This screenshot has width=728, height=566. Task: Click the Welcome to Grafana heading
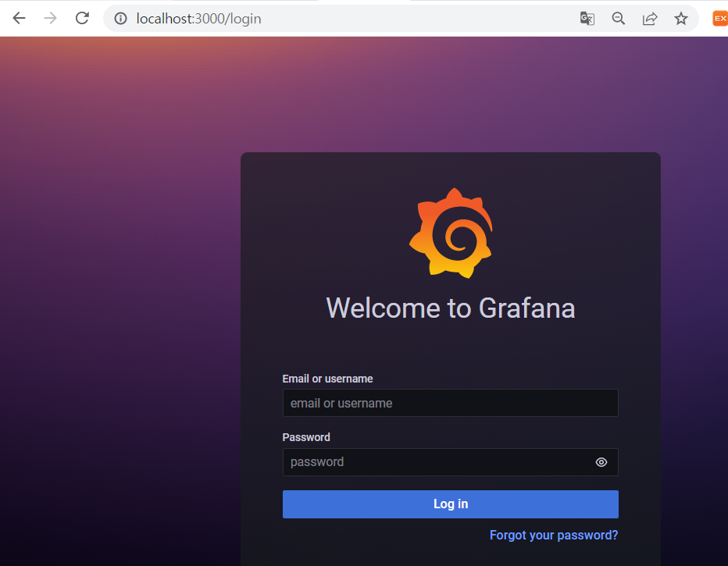coord(451,308)
